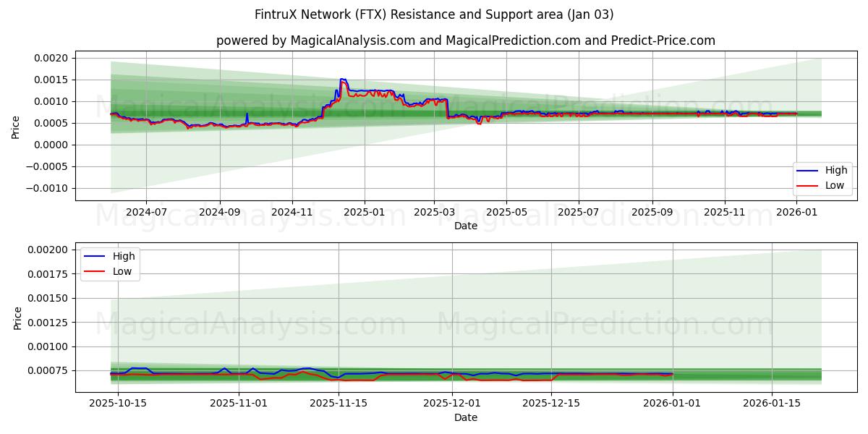Click the '2025-12-15' x-axis label in the bottom chart
This screenshot has width=868, height=434.
click(x=551, y=404)
